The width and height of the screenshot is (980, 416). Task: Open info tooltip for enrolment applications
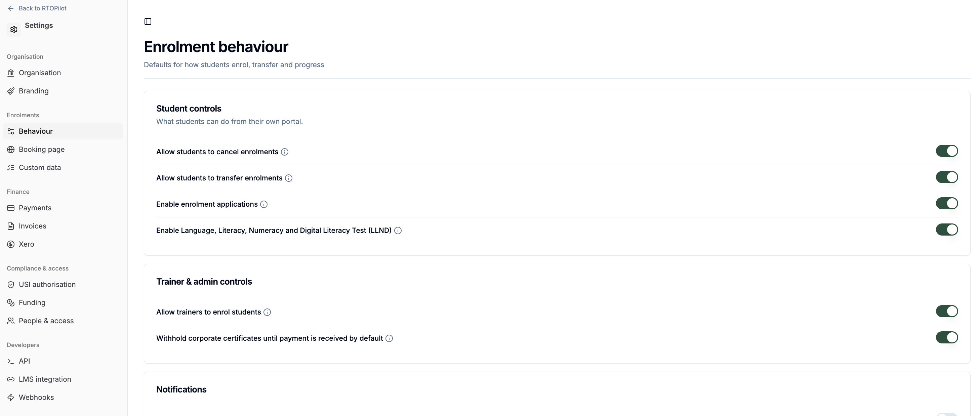click(263, 205)
